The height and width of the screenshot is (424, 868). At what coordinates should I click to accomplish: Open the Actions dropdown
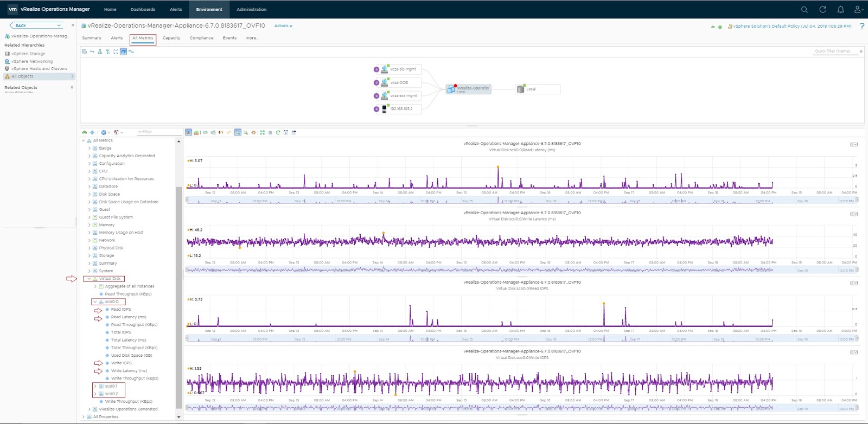click(283, 25)
